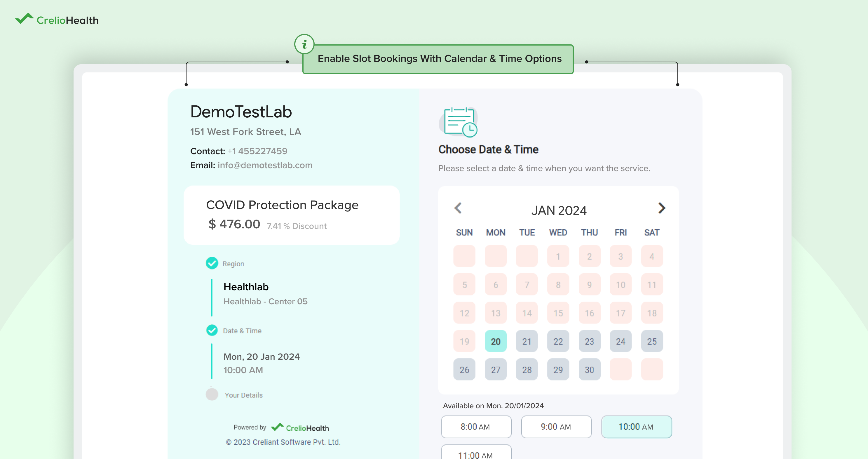Click the left arrow to view December 2023
The height and width of the screenshot is (459, 868).
pos(458,208)
